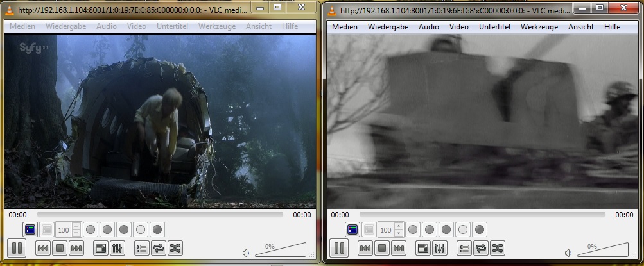
Task: Pause playback in the Syfy stream window
Action: (16, 248)
